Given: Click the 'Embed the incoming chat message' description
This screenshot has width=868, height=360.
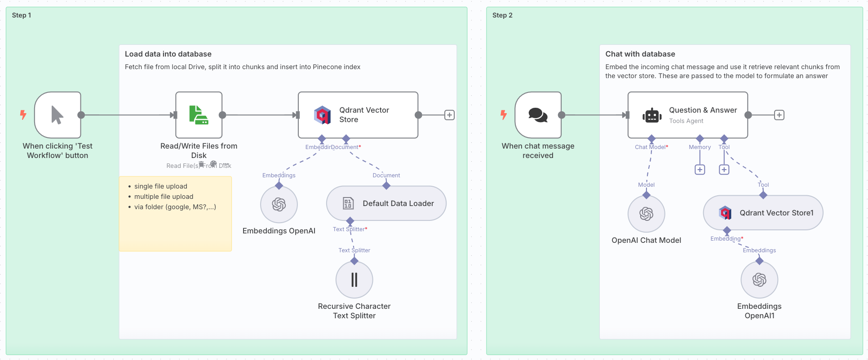Looking at the screenshot, I should coord(722,71).
